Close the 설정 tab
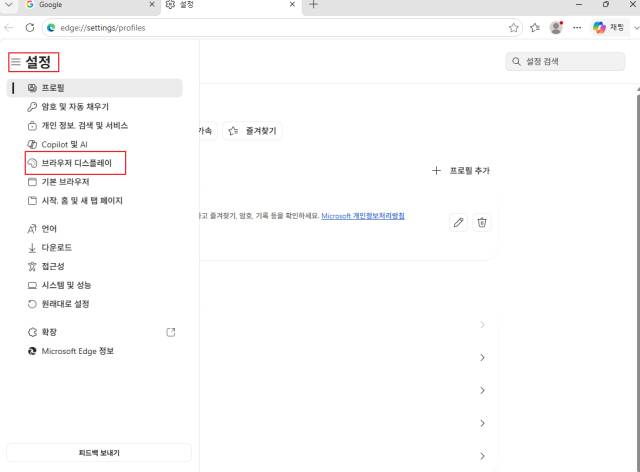Image resolution: width=640 pixels, height=472 pixels. point(292,4)
